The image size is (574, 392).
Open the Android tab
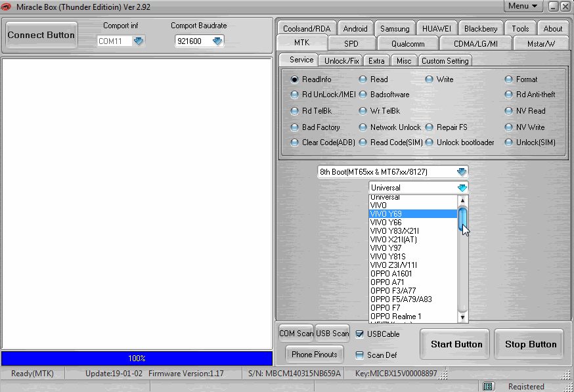coord(355,28)
